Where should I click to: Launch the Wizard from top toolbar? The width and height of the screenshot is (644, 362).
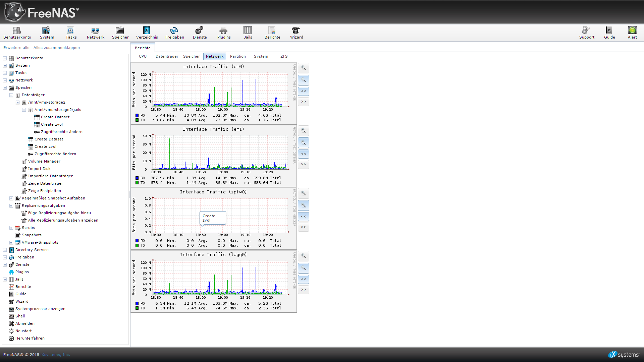296,33
